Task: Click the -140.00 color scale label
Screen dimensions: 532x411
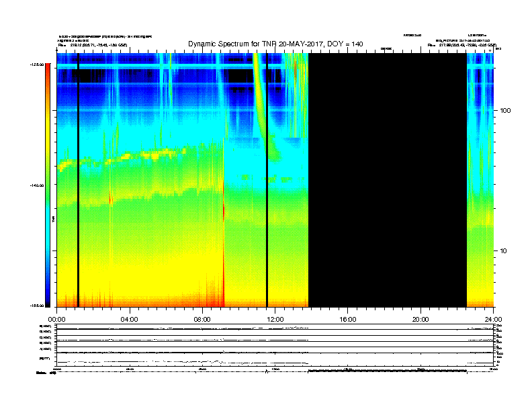Action: [37, 185]
